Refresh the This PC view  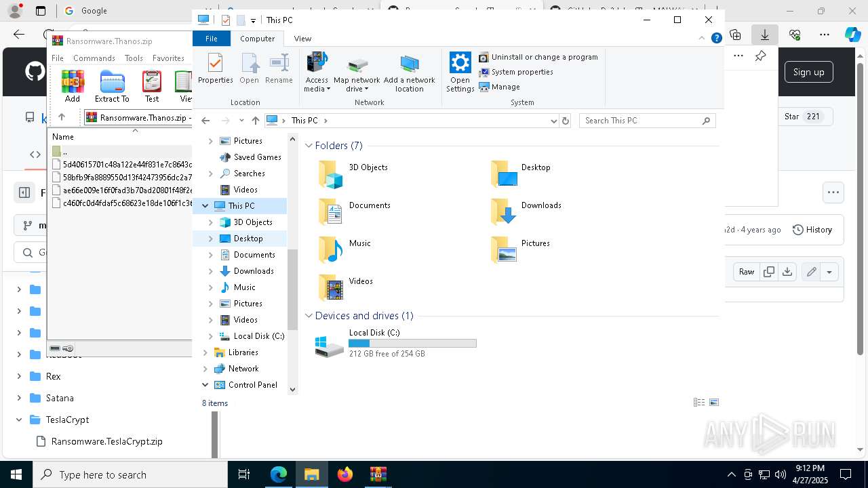(x=566, y=121)
